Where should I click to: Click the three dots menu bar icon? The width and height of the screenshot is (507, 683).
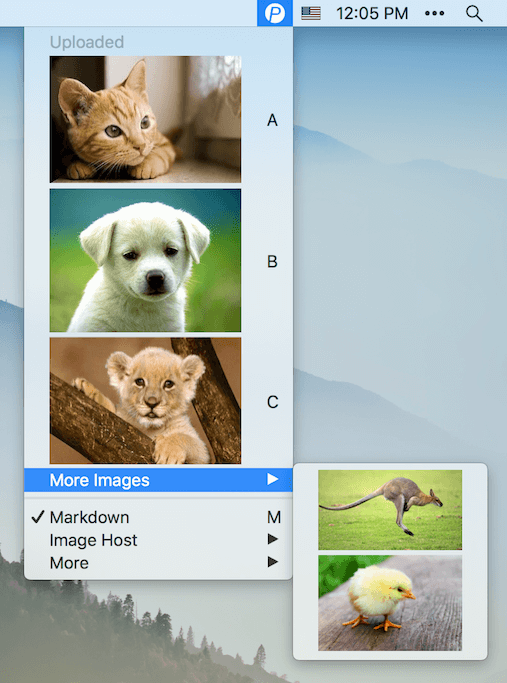tap(434, 13)
